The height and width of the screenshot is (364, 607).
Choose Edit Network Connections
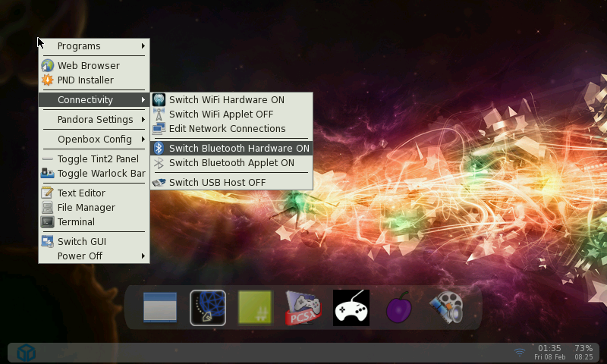[231, 129]
